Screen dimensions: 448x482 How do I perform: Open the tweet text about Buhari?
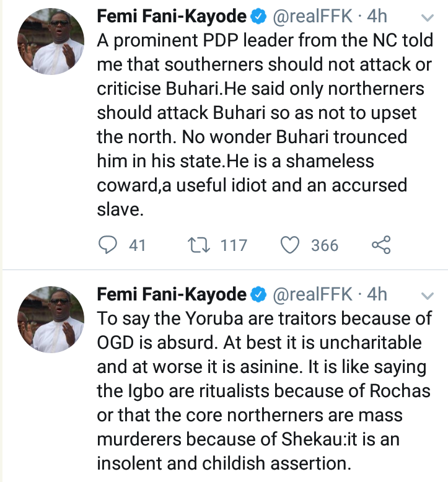pyautogui.click(x=260, y=124)
